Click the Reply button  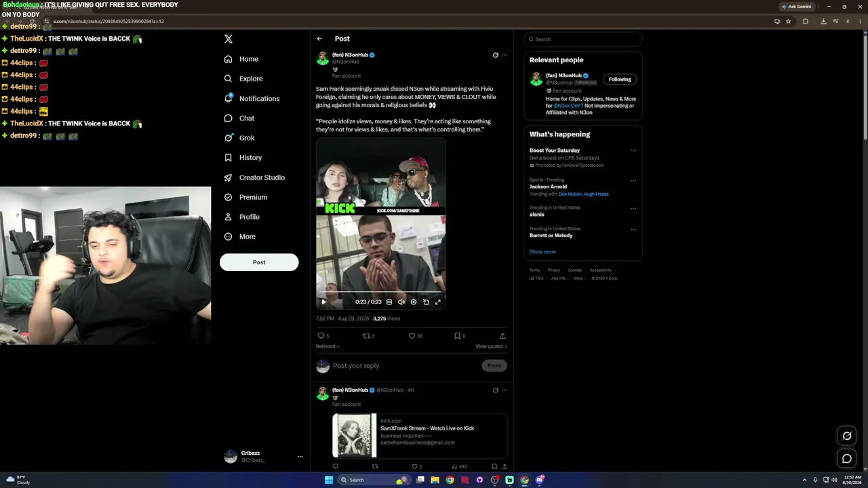pyautogui.click(x=494, y=366)
